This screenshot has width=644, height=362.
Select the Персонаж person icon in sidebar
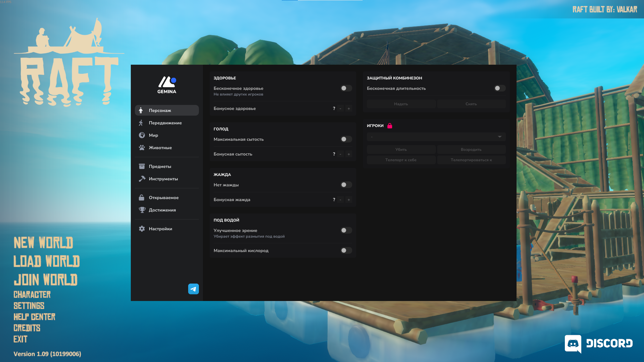coord(142,110)
